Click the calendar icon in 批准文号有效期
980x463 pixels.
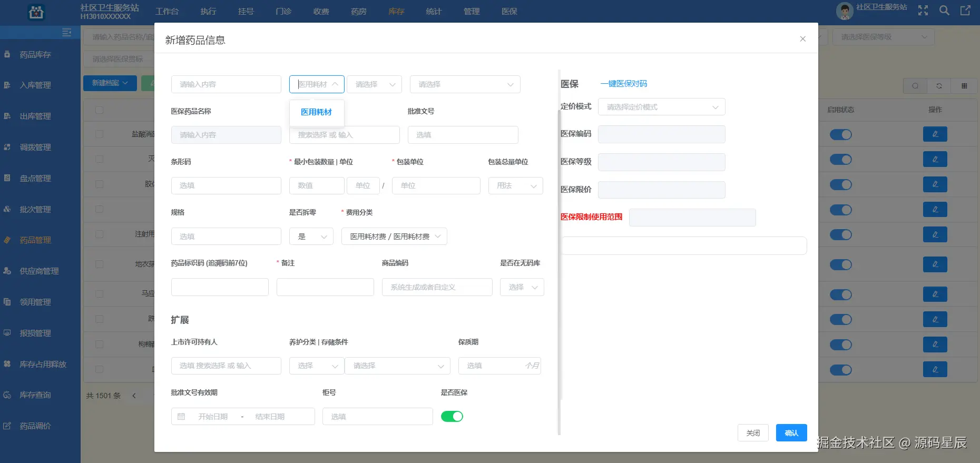181,417
